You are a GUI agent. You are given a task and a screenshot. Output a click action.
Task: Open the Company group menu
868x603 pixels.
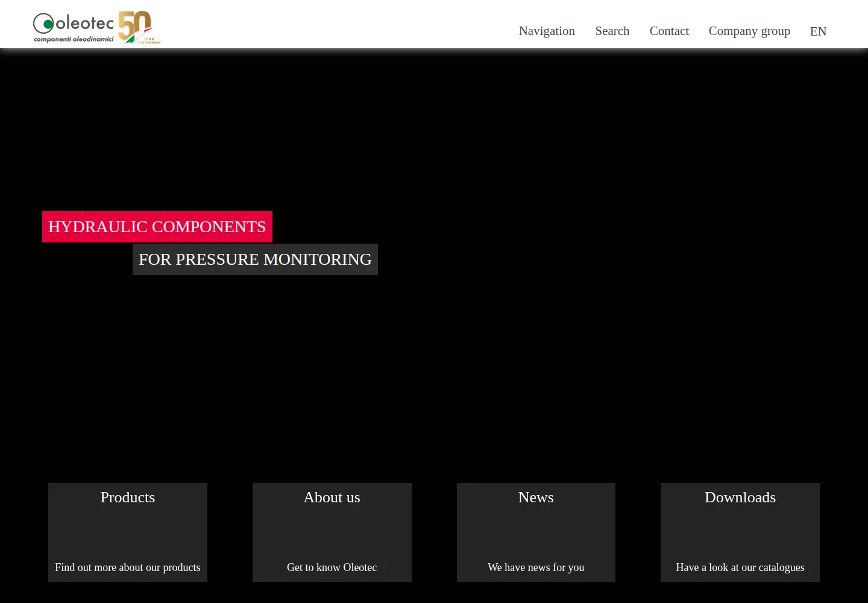coord(749,31)
